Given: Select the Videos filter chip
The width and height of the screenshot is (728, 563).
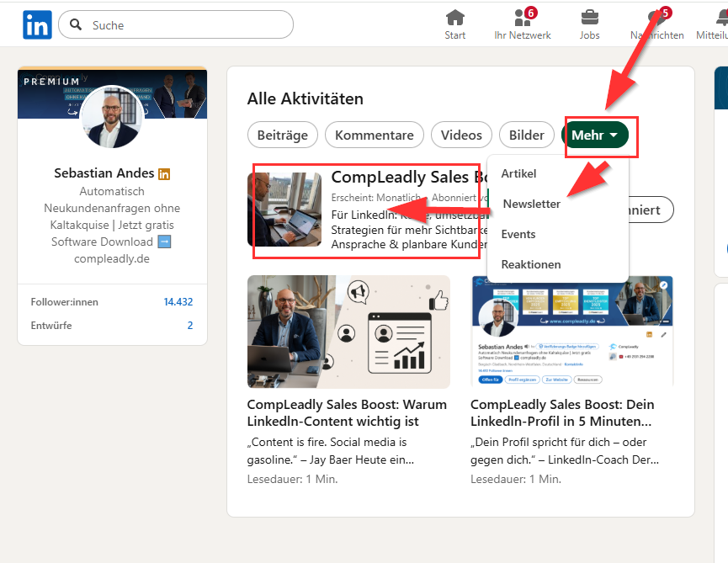Looking at the screenshot, I should point(461,135).
